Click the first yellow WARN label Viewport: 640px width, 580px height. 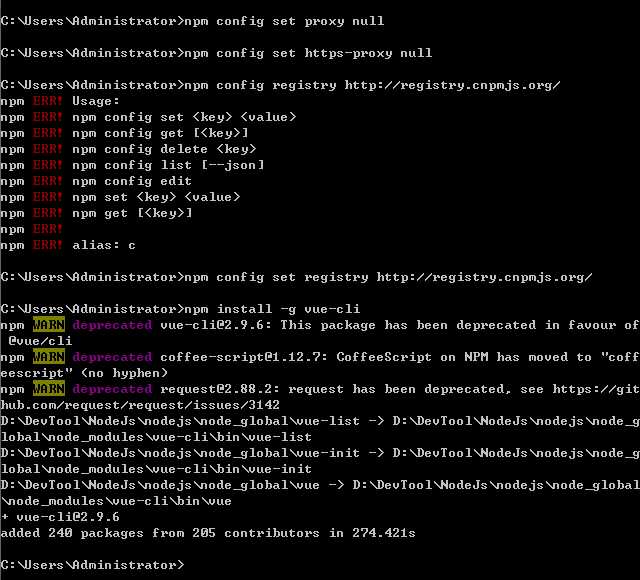[x=49, y=325]
